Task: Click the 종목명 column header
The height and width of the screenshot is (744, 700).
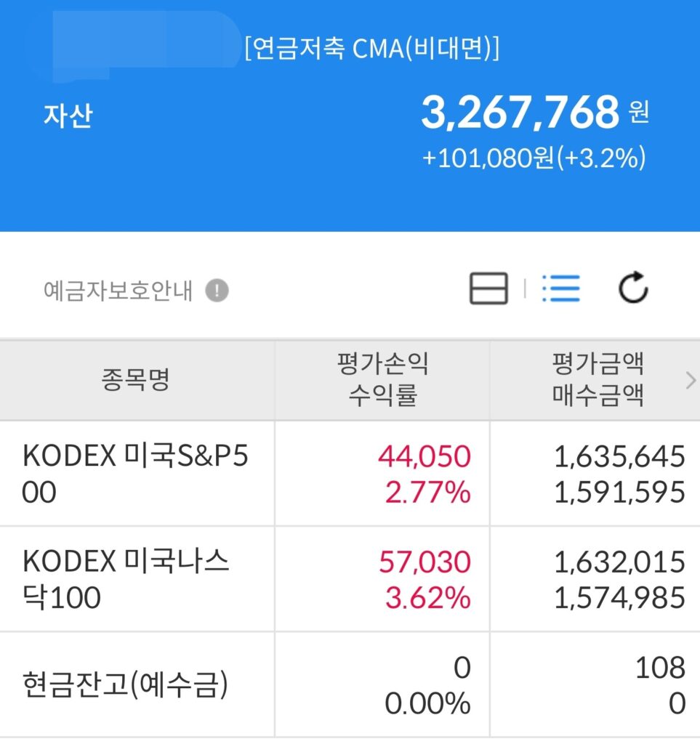Action: pyautogui.click(x=136, y=379)
